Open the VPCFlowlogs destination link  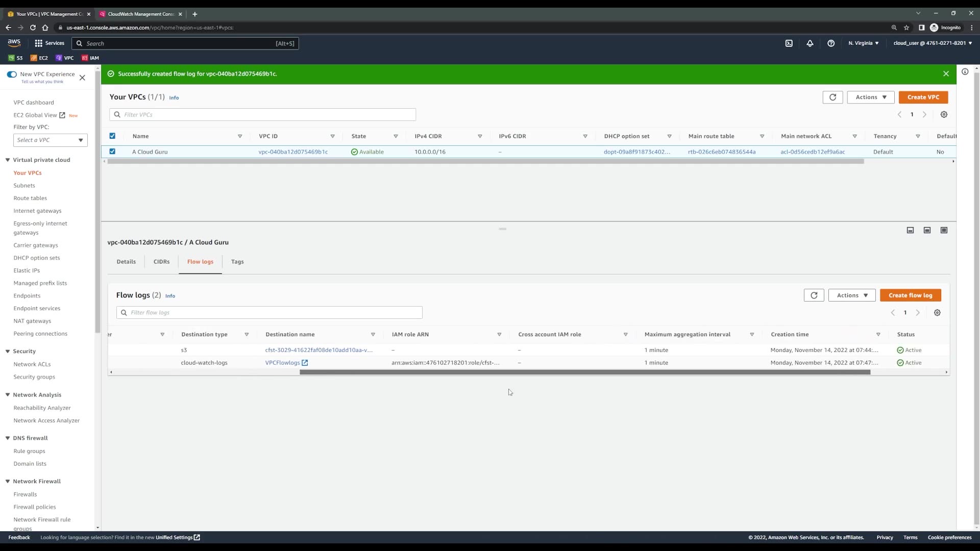click(282, 363)
